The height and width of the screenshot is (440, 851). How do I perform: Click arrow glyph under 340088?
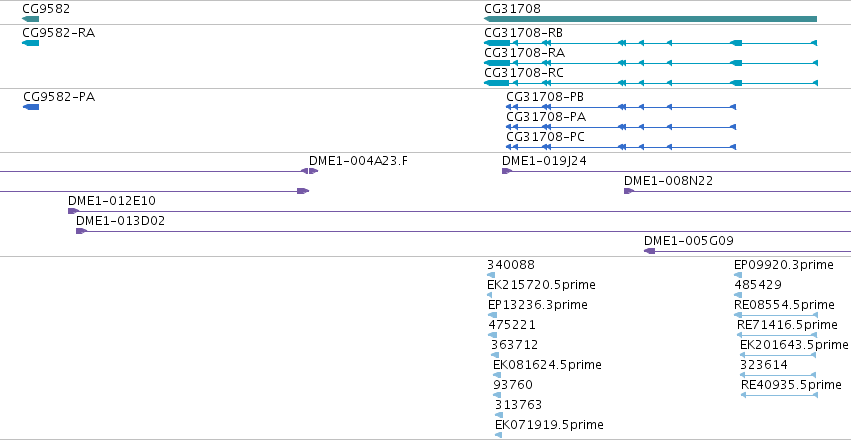click(x=491, y=275)
